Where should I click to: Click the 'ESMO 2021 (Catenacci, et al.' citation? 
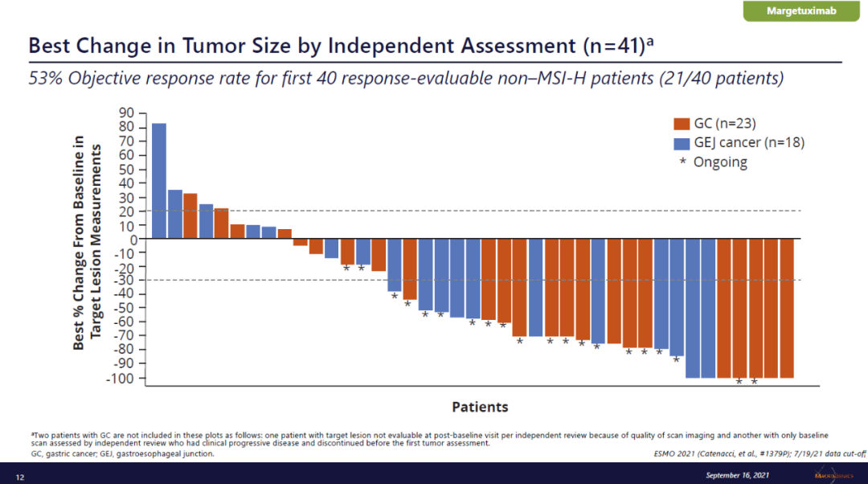point(759,453)
